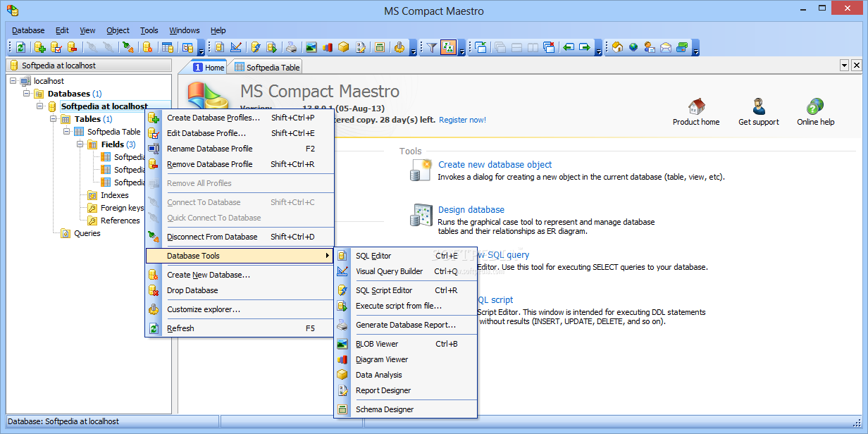Click the Execute script from file toolbar icon
This screenshot has width=868, height=434.
[272, 47]
